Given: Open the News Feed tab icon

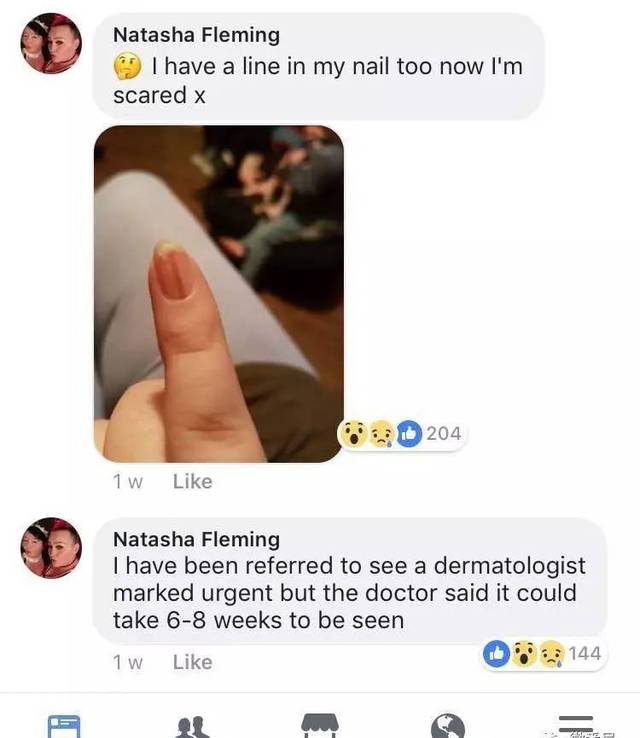Looking at the screenshot, I should 64,726.
